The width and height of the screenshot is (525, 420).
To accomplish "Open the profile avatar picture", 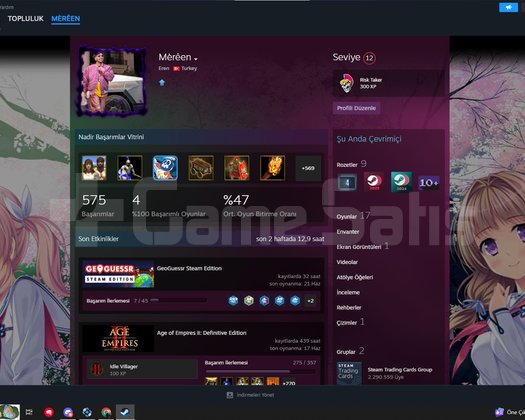I will coord(112,82).
